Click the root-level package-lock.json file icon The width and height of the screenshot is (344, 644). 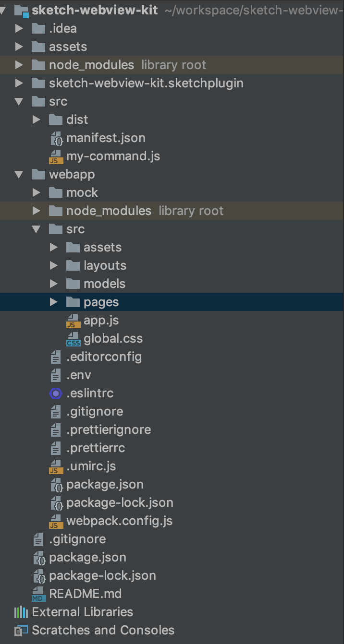tap(39, 576)
